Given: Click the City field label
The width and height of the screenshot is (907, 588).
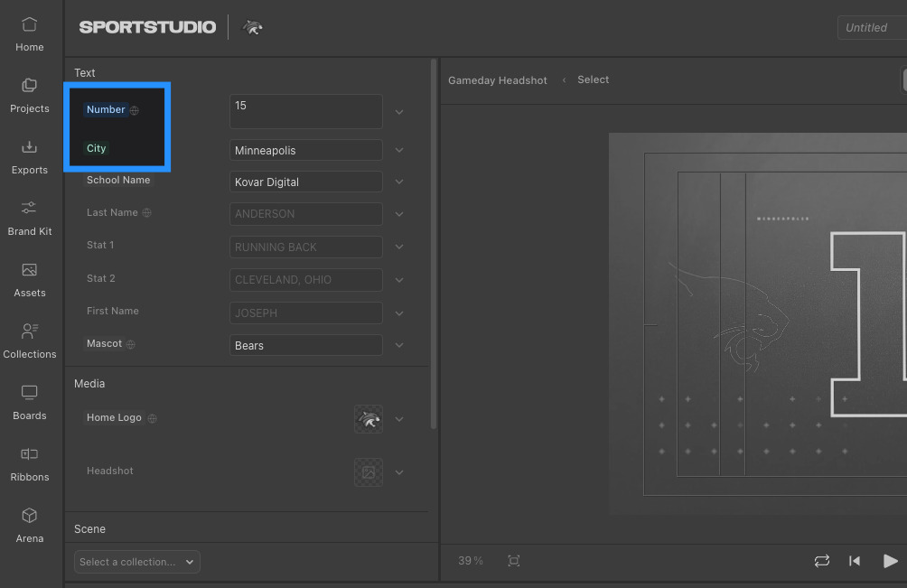Looking at the screenshot, I should point(96,148).
